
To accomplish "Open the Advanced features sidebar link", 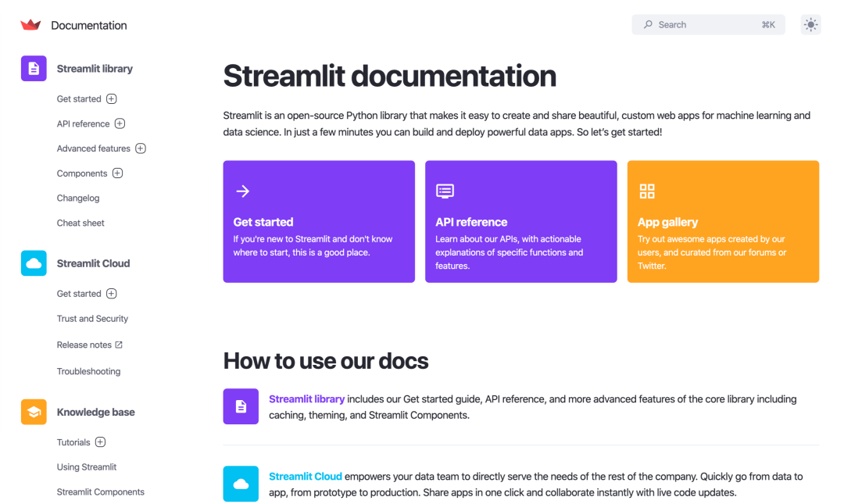I will [94, 148].
